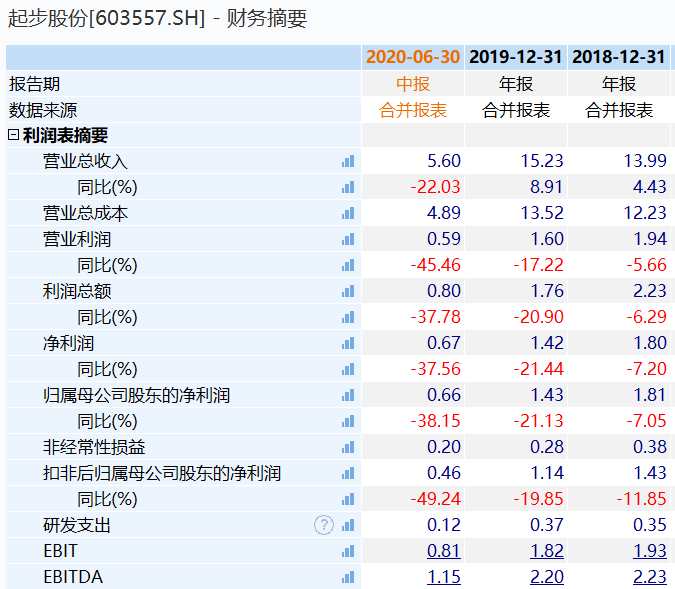
Task: Open chart icon for 营业总收入 row
Action: click(x=348, y=161)
